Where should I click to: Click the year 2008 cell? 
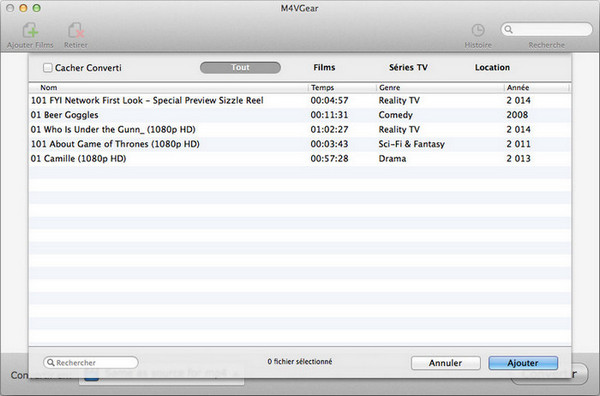point(517,115)
